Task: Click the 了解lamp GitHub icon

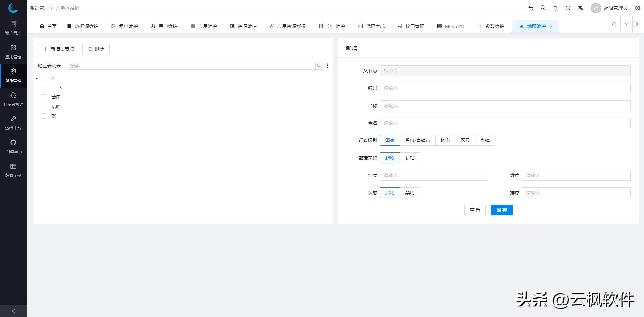Action: coord(13,142)
